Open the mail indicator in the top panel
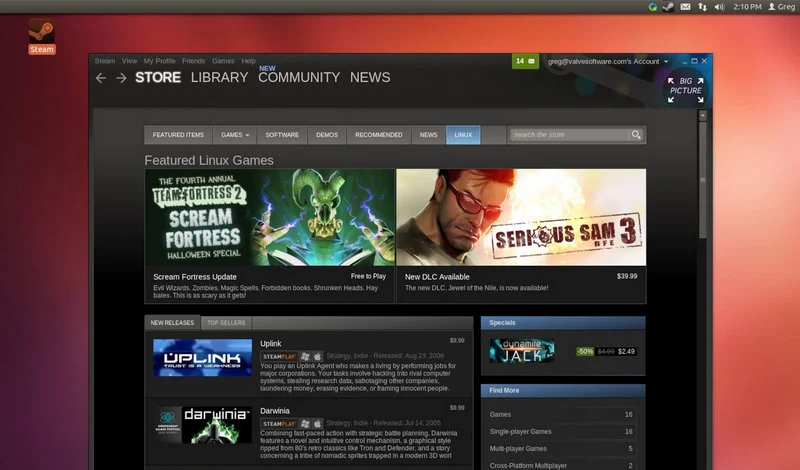800x470 pixels. pyautogui.click(x=685, y=7)
